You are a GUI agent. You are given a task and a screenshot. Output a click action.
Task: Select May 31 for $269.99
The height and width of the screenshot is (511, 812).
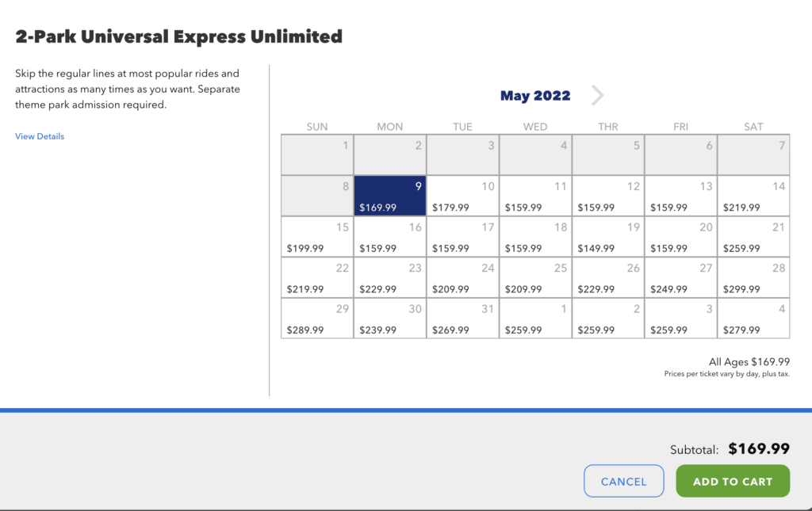463,318
